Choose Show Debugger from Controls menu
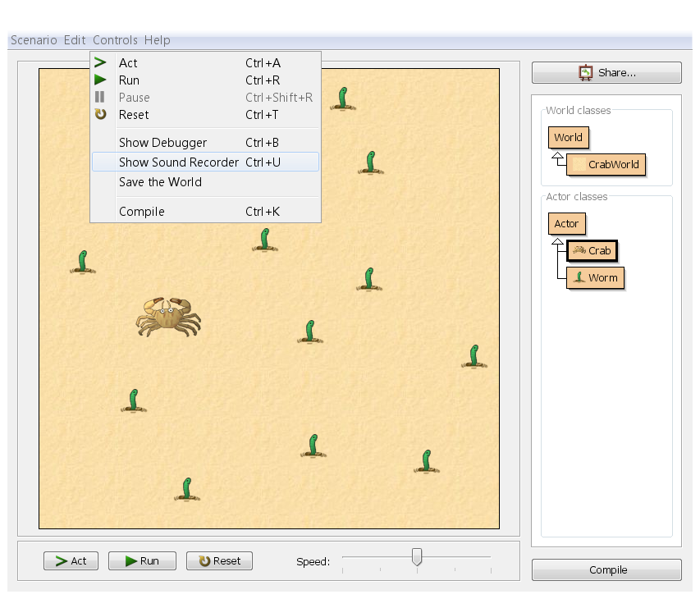Image resolution: width=700 pixels, height=599 pixels. click(x=162, y=143)
